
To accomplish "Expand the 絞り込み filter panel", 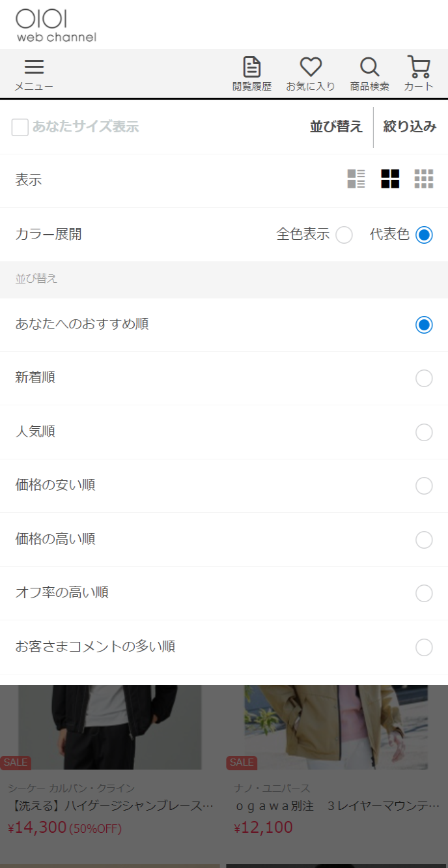I will [410, 126].
